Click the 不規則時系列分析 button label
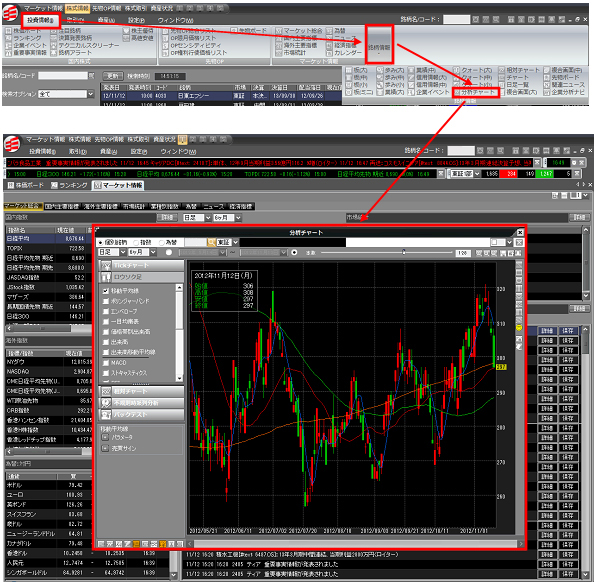The height and width of the screenshot is (582, 594). [136, 403]
